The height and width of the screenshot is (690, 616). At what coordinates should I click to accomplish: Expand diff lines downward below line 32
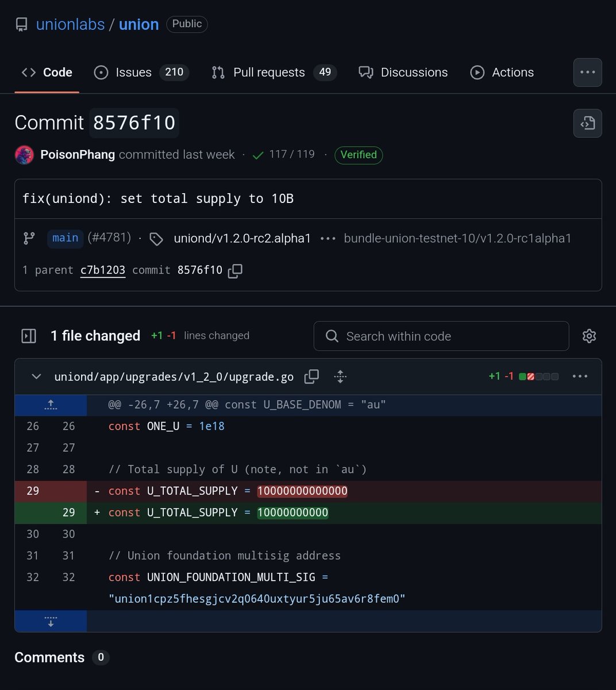coord(51,621)
